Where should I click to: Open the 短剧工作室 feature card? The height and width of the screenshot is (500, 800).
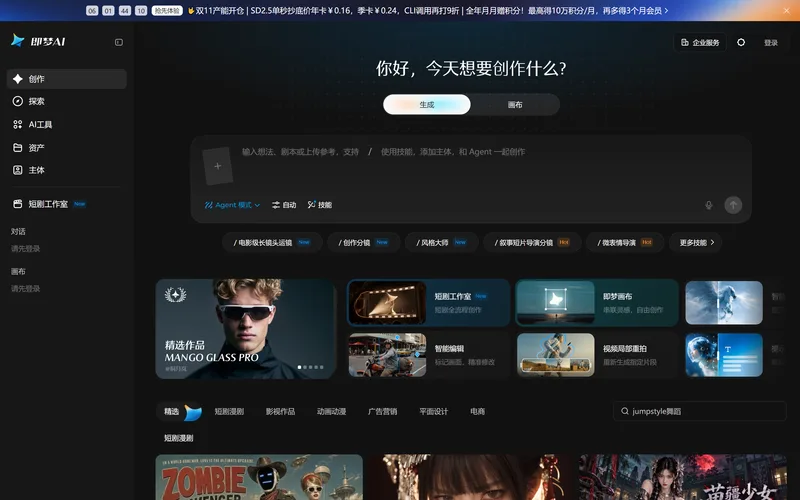429,303
